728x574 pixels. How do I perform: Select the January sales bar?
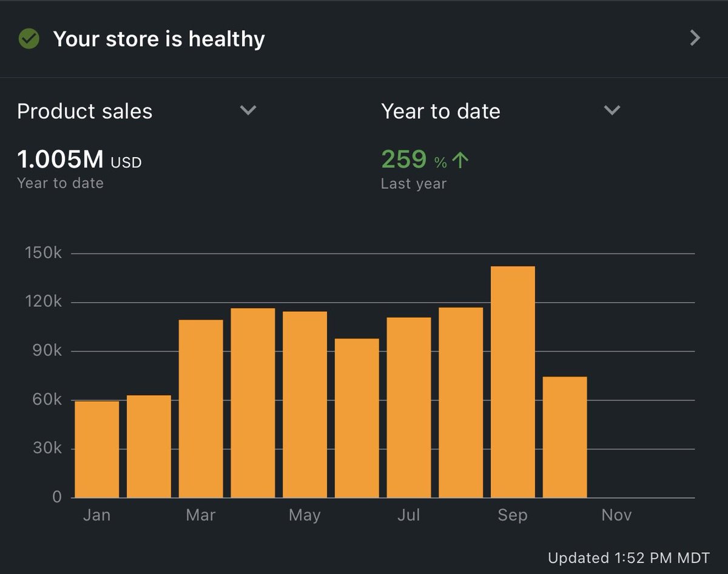click(x=97, y=450)
